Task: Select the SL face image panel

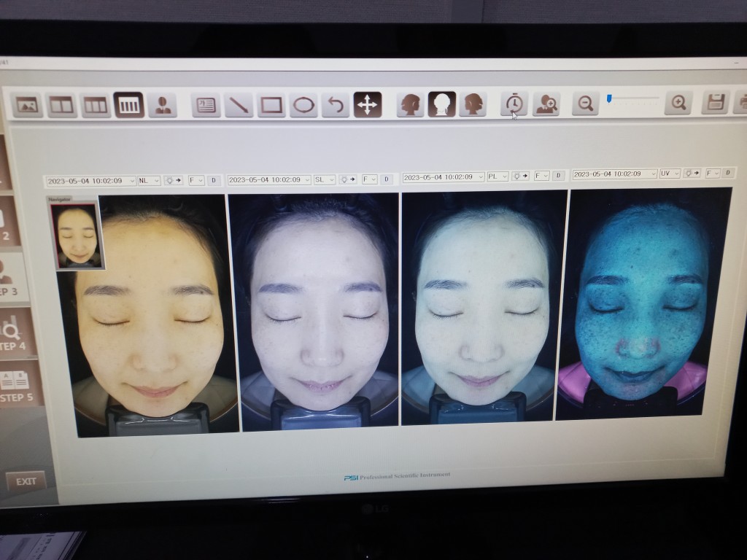Action: coord(317,312)
